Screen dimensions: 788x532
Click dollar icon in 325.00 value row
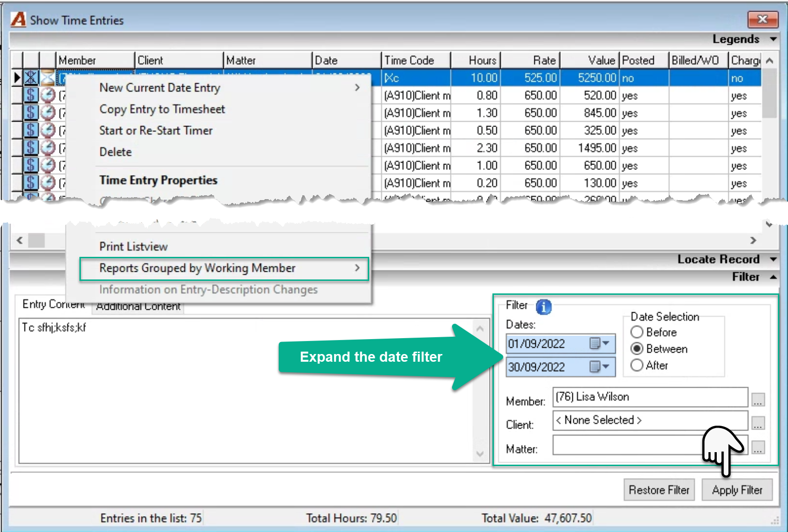(x=31, y=130)
